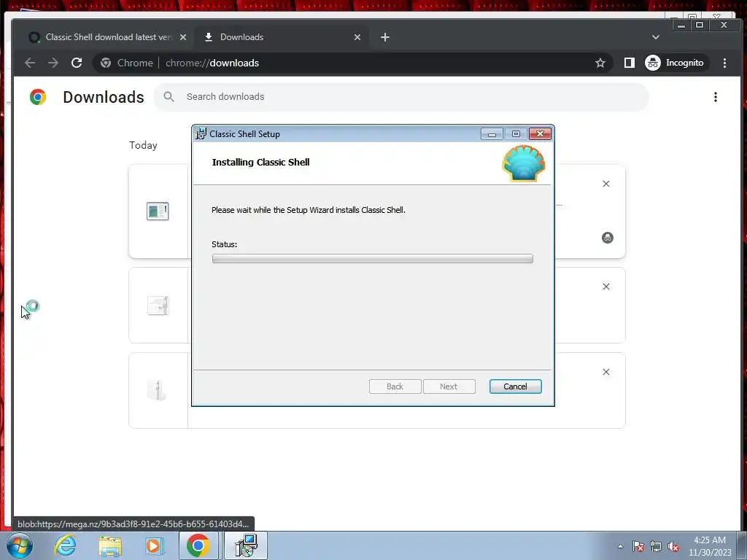Click the third download's file icon
This screenshot has height=560, width=747.
[x=158, y=391]
